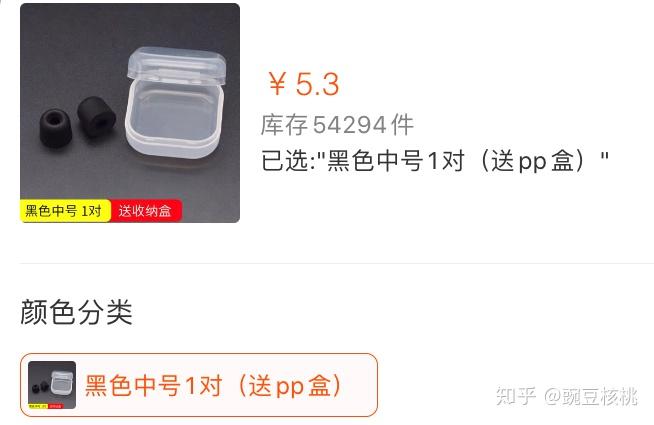Open the large product preview image
Viewport: 654px width, 425px height.
130,113
